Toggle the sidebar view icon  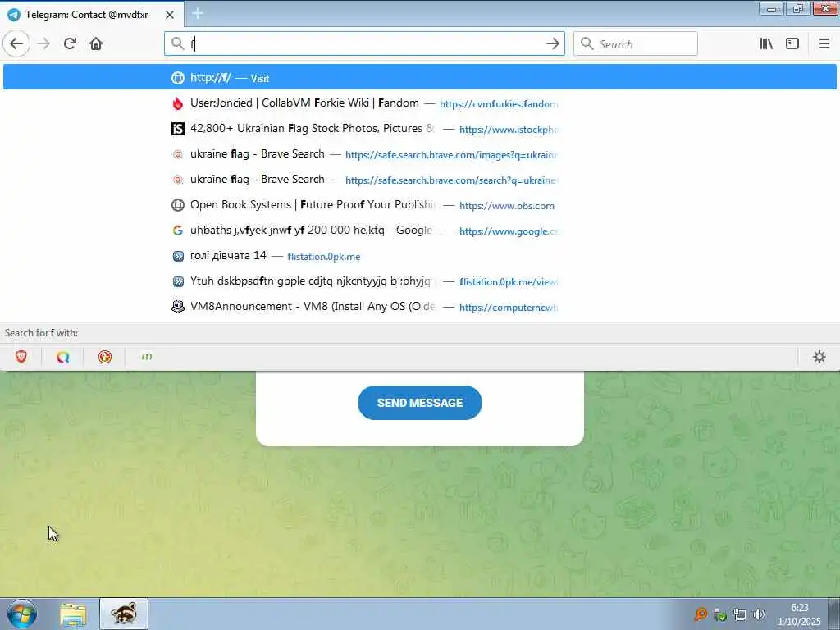[792, 43]
